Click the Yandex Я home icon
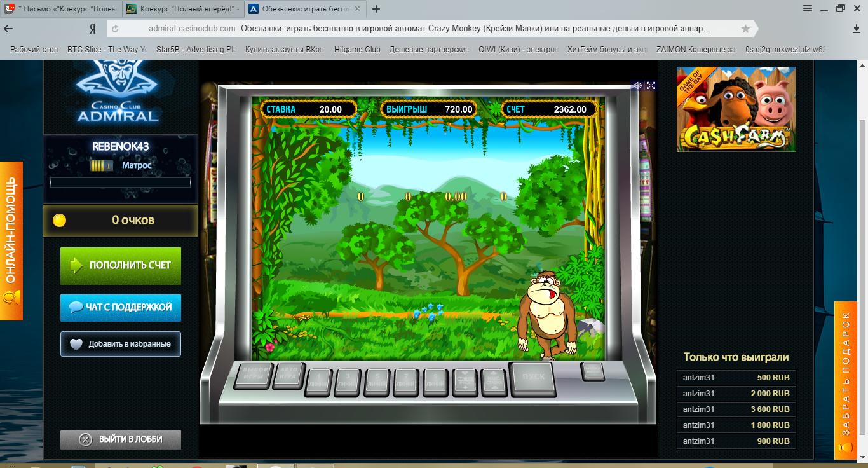 93,29
